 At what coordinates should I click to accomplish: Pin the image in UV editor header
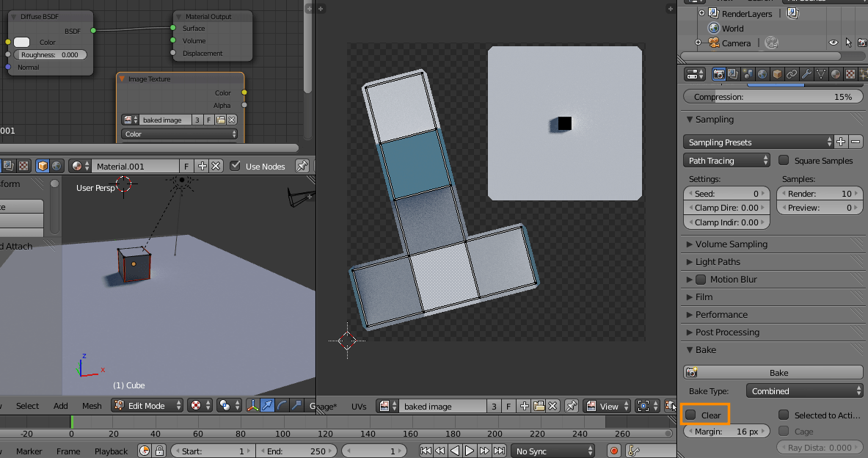click(572, 406)
